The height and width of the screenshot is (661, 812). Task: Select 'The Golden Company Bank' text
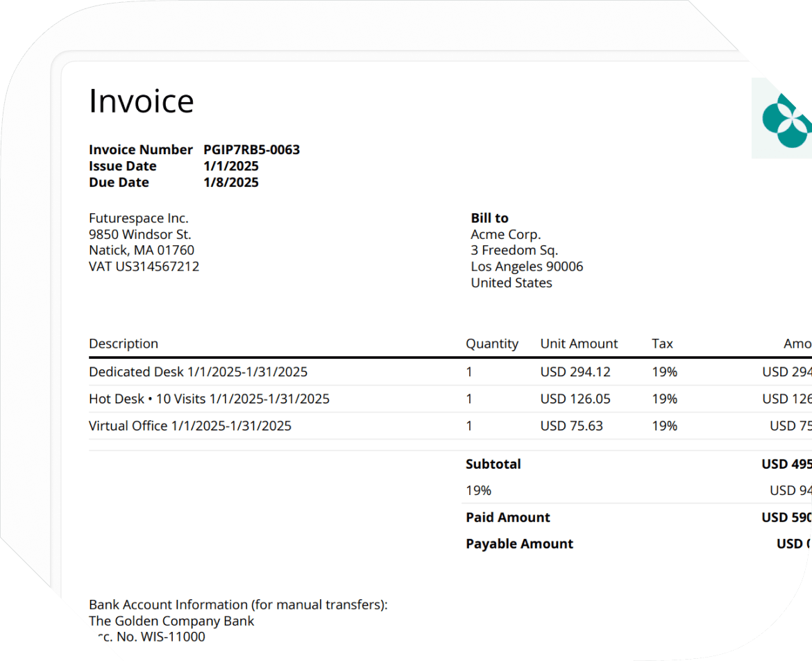171,621
